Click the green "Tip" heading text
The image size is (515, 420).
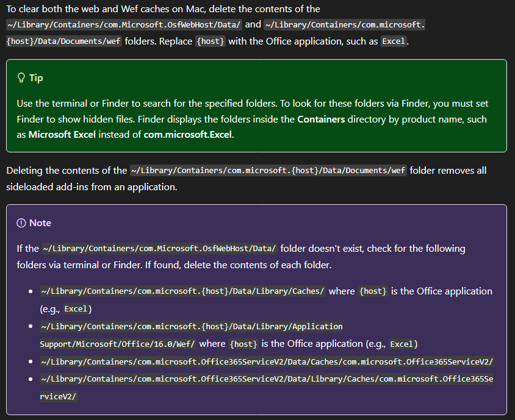coord(36,78)
